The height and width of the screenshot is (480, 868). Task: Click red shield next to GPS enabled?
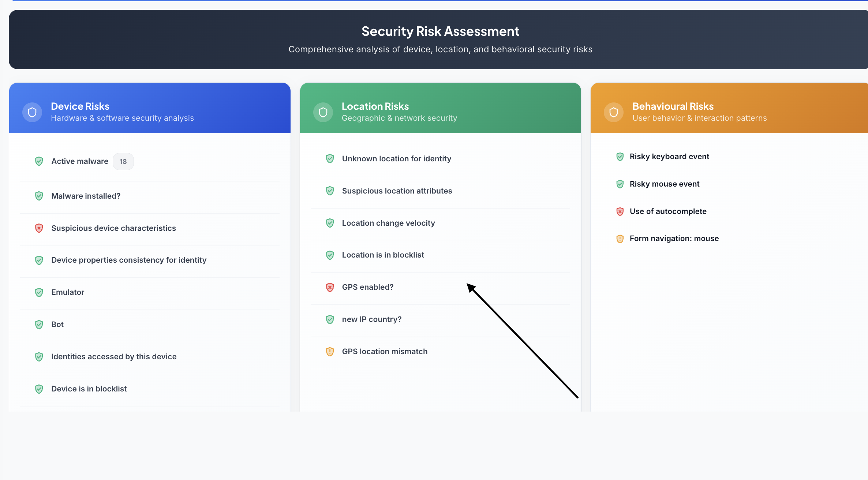(330, 287)
